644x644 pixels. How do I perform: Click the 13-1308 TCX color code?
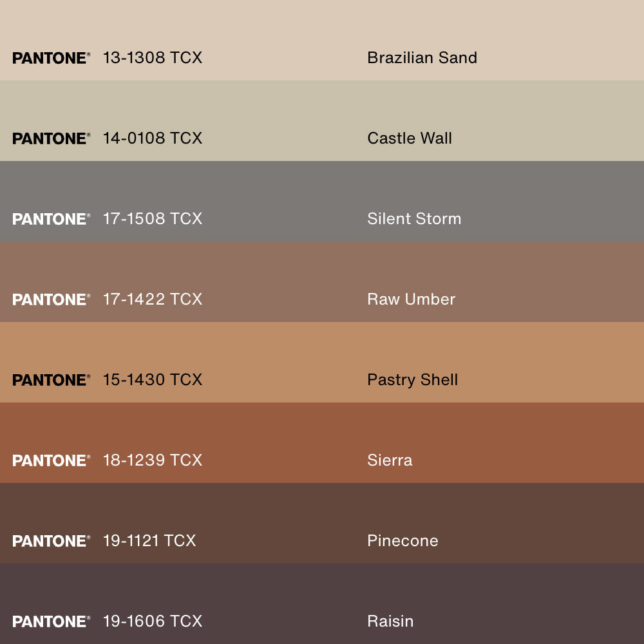point(153,58)
